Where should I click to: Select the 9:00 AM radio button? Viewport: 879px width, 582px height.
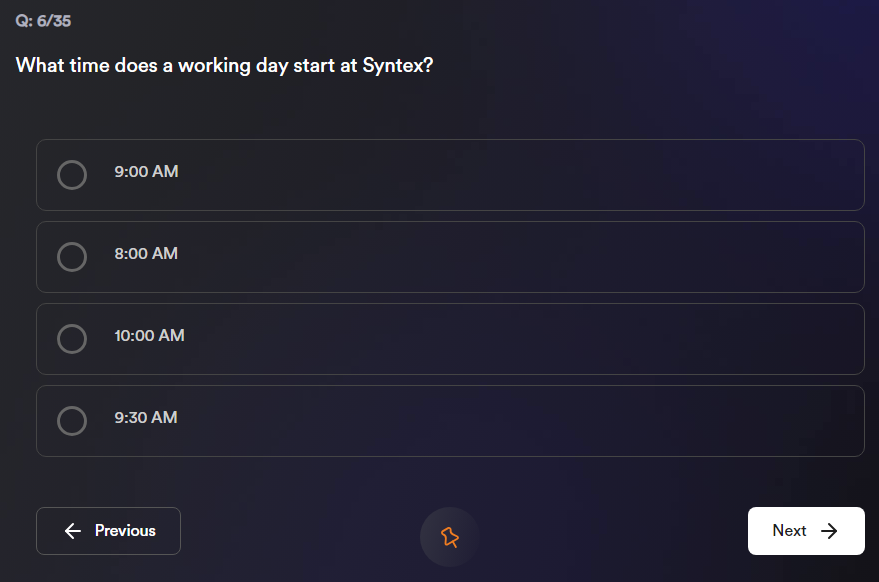pos(72,175)
